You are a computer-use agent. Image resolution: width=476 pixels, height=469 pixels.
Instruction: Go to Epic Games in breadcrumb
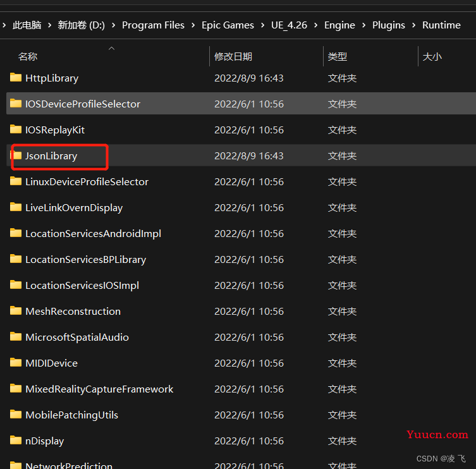(228, 25)
